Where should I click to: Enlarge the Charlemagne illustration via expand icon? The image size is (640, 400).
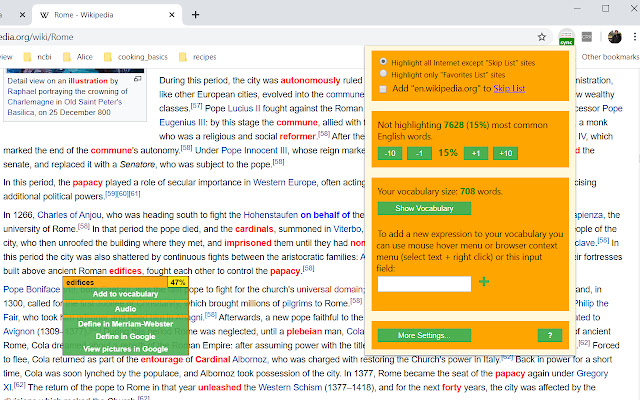tap(138, 79)
